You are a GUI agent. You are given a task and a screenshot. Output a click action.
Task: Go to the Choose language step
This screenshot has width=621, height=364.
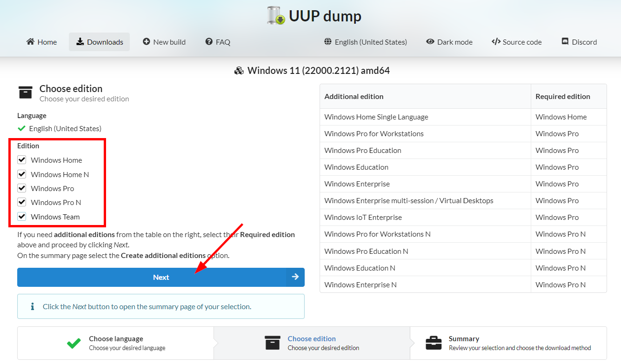[x=116, y=343]
